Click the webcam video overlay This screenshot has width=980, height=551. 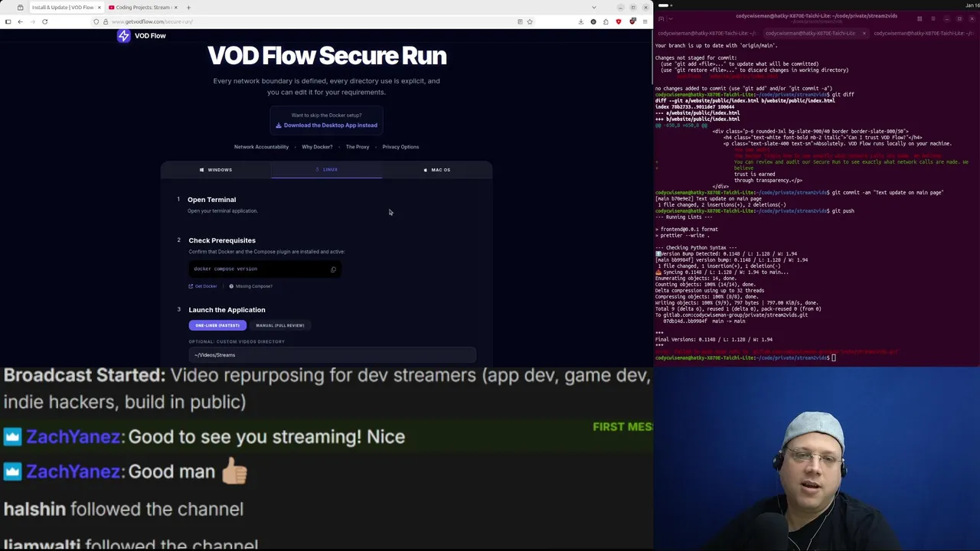pos(816,459)
